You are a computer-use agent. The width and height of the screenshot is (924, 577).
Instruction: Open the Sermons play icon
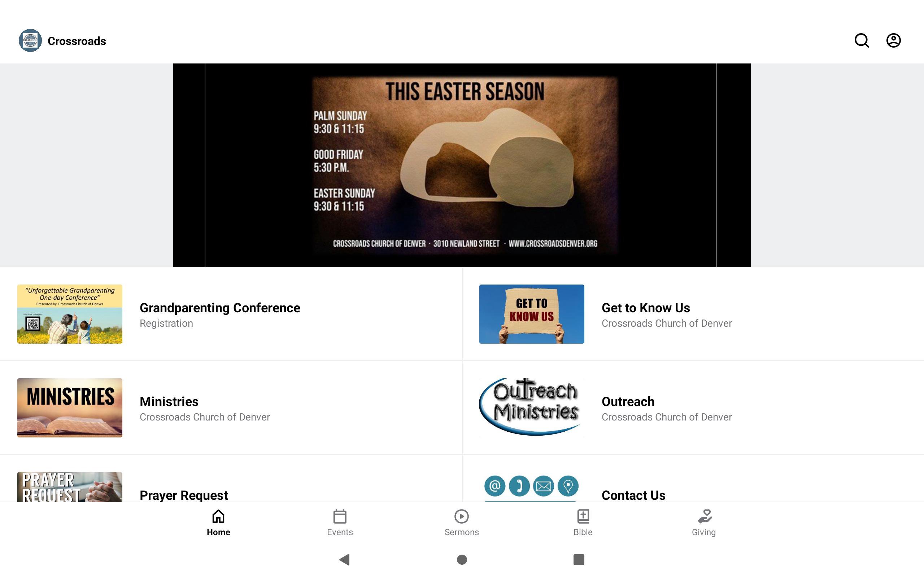pos(461,516)
